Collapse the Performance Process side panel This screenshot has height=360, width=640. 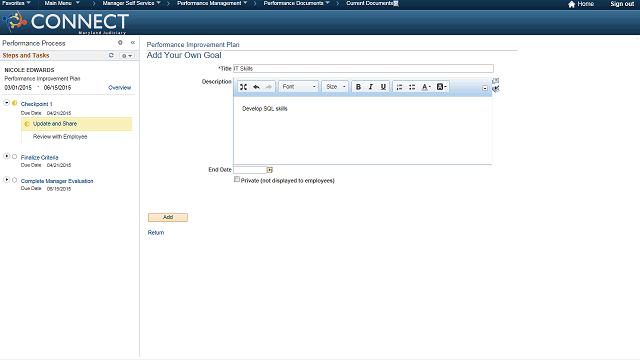(133, 42)
